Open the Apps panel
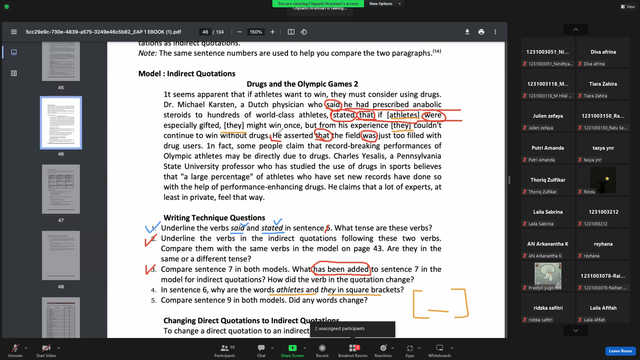 coord(410,350)
